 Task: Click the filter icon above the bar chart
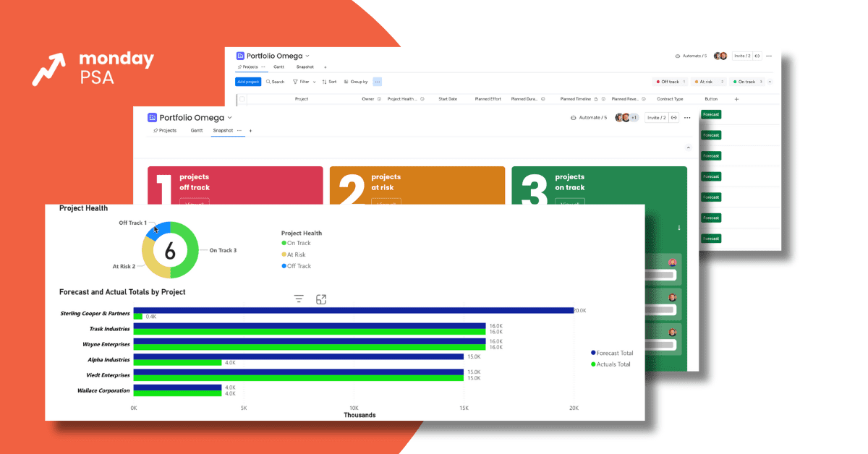[299, 299]
